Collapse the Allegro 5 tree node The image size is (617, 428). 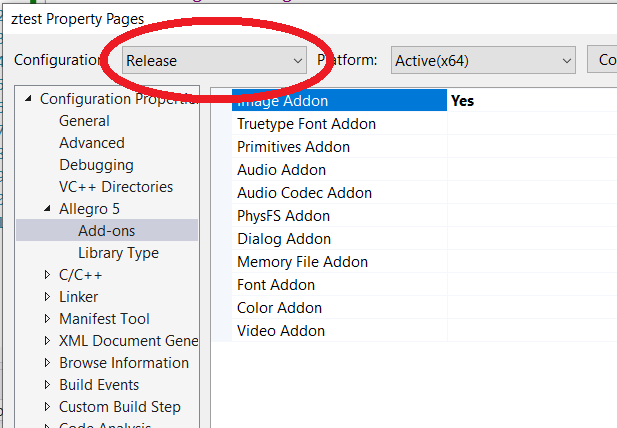click(48, 209)
